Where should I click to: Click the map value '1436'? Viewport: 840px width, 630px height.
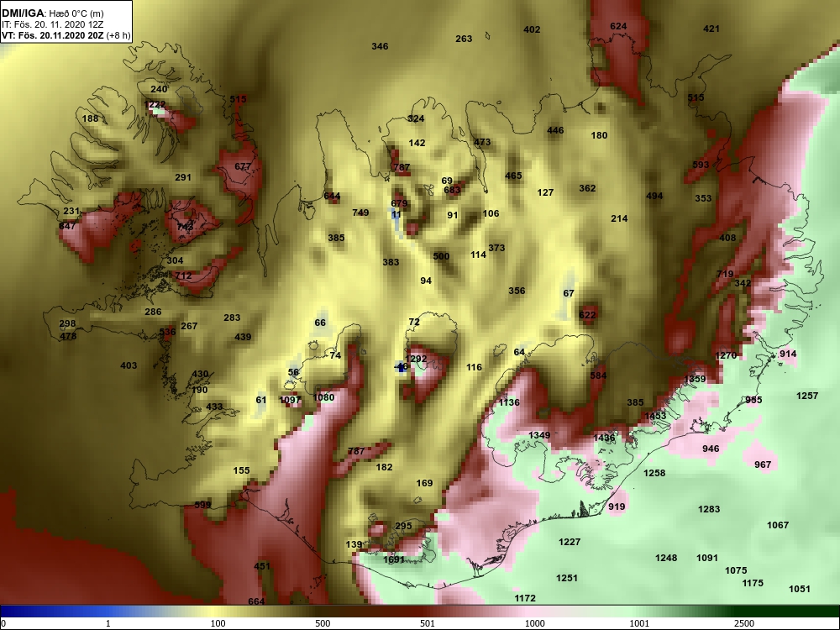pos(604,438)
